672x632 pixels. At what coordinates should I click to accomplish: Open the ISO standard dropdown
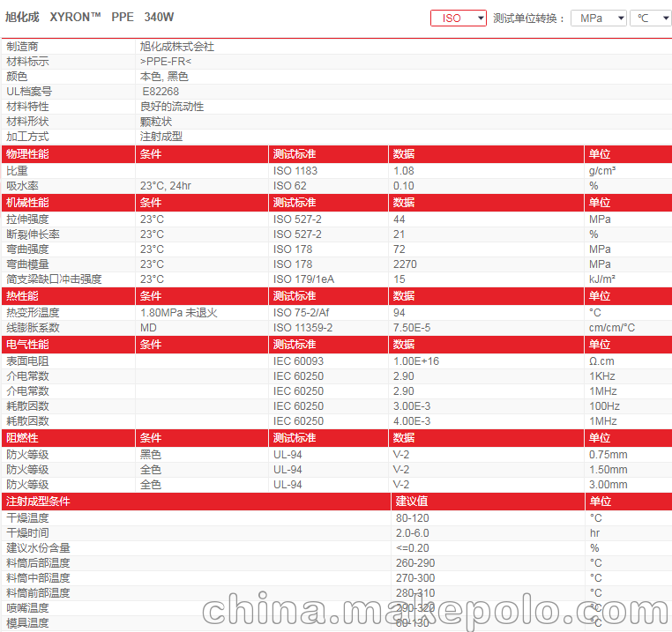[459, 18]
